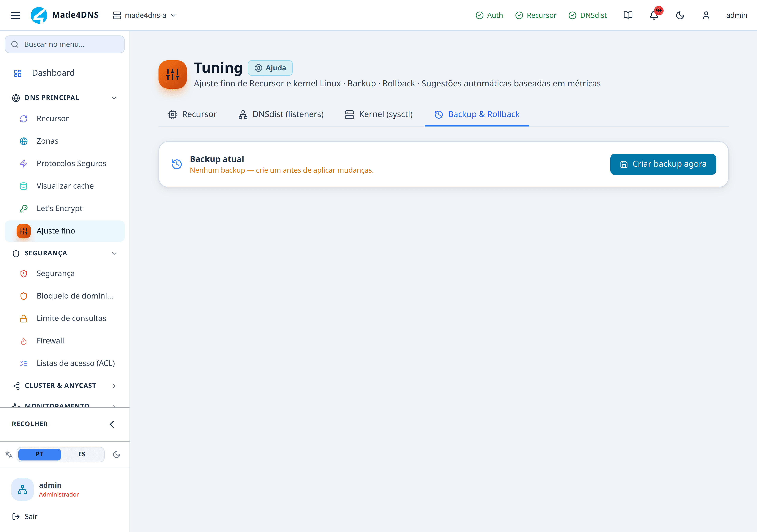Switch to the Kernel (sysctl) tab
The width and height of the screenshot is (757, 532).
[x=379, y=114]
